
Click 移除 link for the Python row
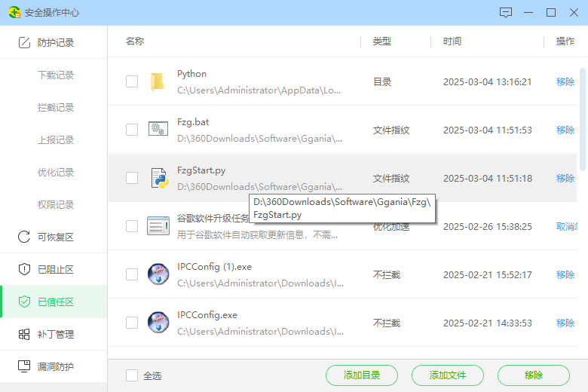click(565, 81)
